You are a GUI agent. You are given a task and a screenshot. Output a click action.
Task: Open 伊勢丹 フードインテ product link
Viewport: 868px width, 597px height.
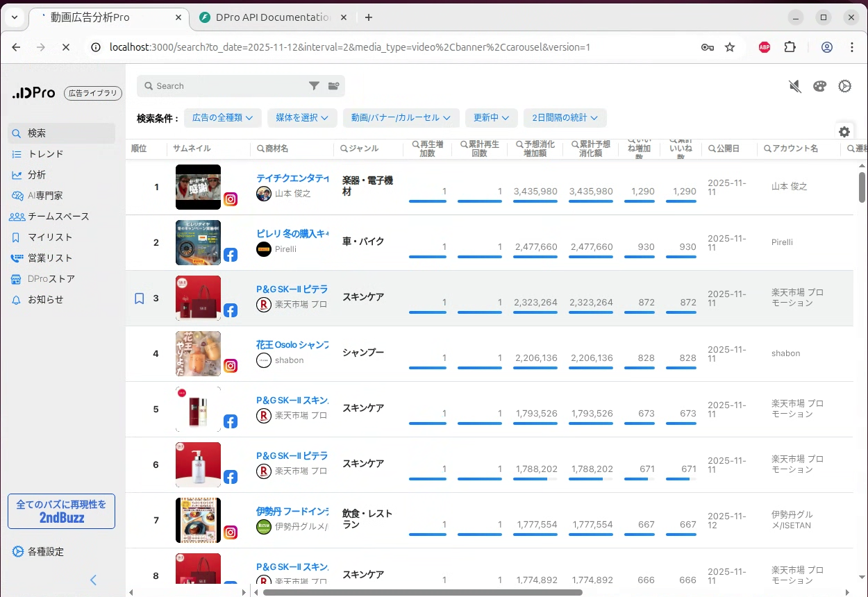click(x=292, y=512)
